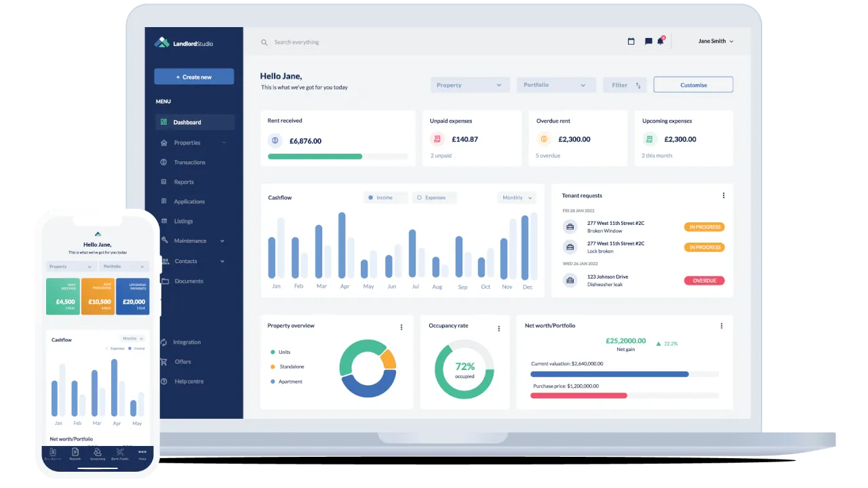
Task: Toggle the Income series in Cashflow
Action: pos(385,198)
